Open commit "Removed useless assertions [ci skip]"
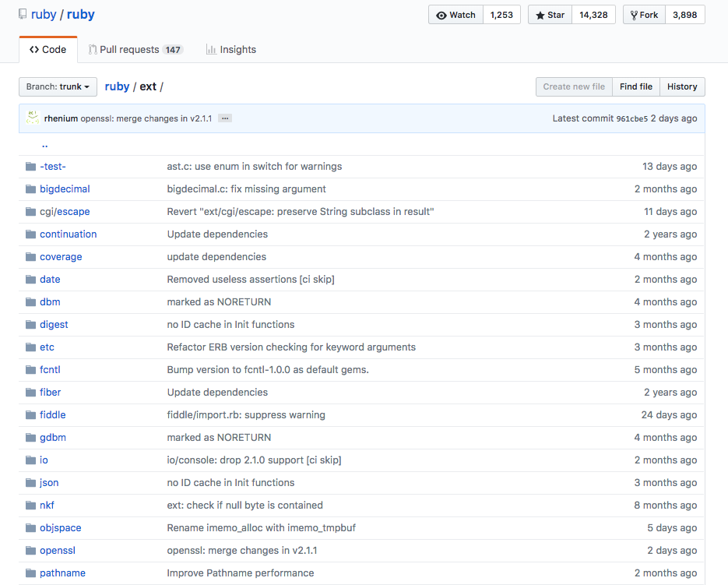This screenshot has height=585, width=728. (251, 279)
